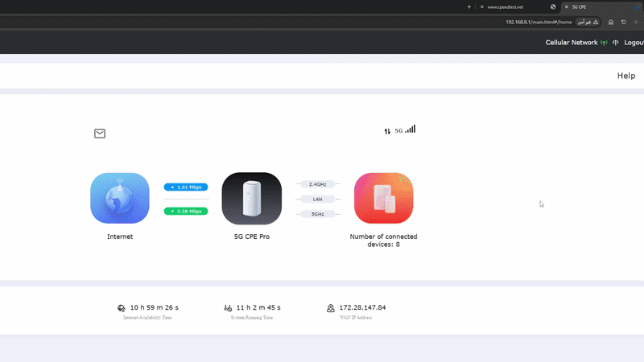Click the '5G' network type text
The width and height of the screenshot is (644, 362).
pyautogui.click(x=398, y=131)
